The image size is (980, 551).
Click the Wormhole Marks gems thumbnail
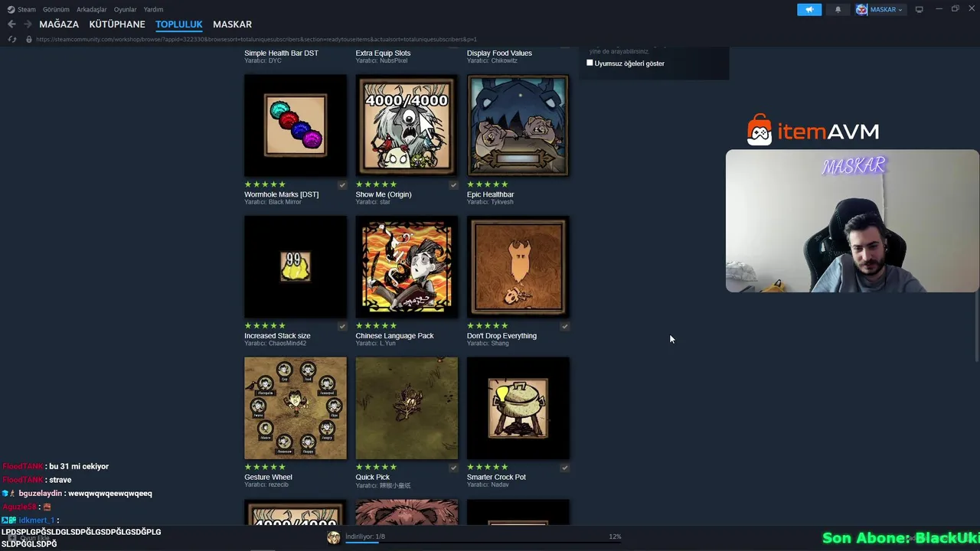pyautogui.click(x=296, y=126)
